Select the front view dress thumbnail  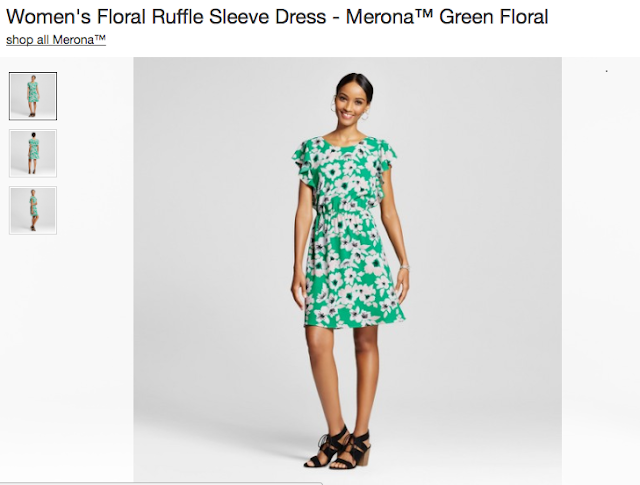[33, 96]
